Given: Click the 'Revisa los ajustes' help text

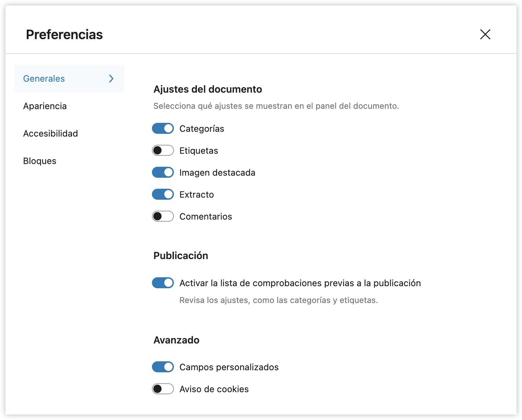Looking at the screenshot, I should pyautogui.click(x=278, y=300).
